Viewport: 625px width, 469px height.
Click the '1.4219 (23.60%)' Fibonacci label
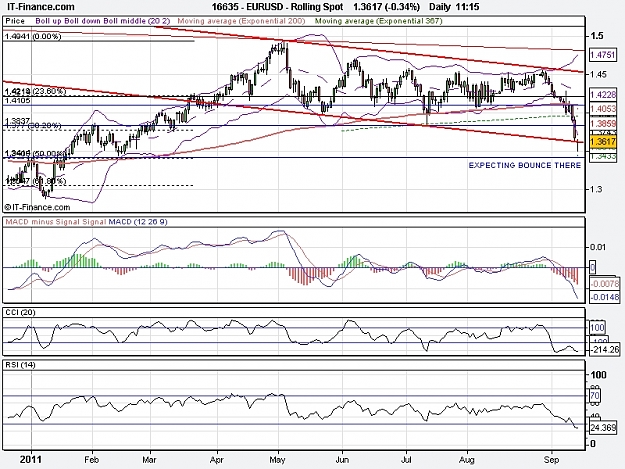[x=35, y=91]
